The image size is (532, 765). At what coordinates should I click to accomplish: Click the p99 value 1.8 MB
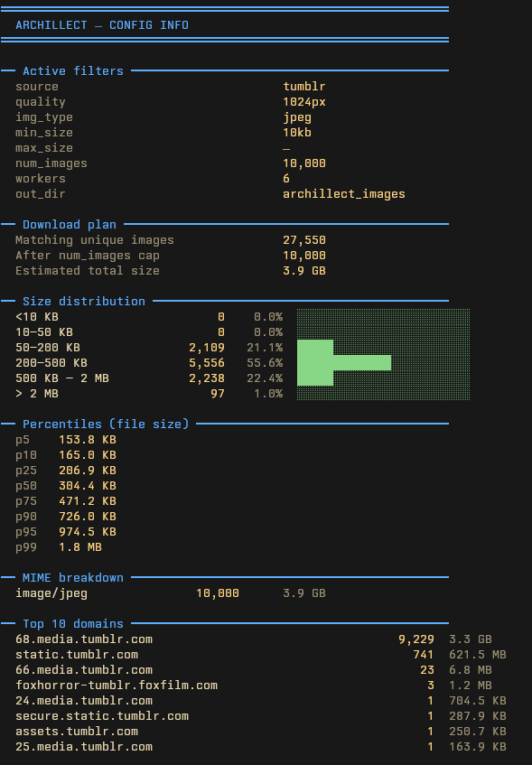point(80,547)
